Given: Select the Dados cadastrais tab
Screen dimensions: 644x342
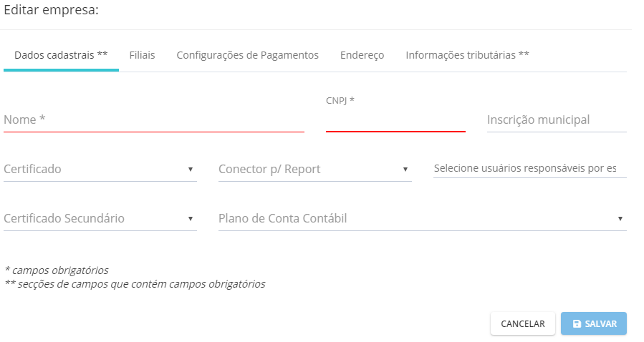Looking at the screenshot, I should coord(61,55).
